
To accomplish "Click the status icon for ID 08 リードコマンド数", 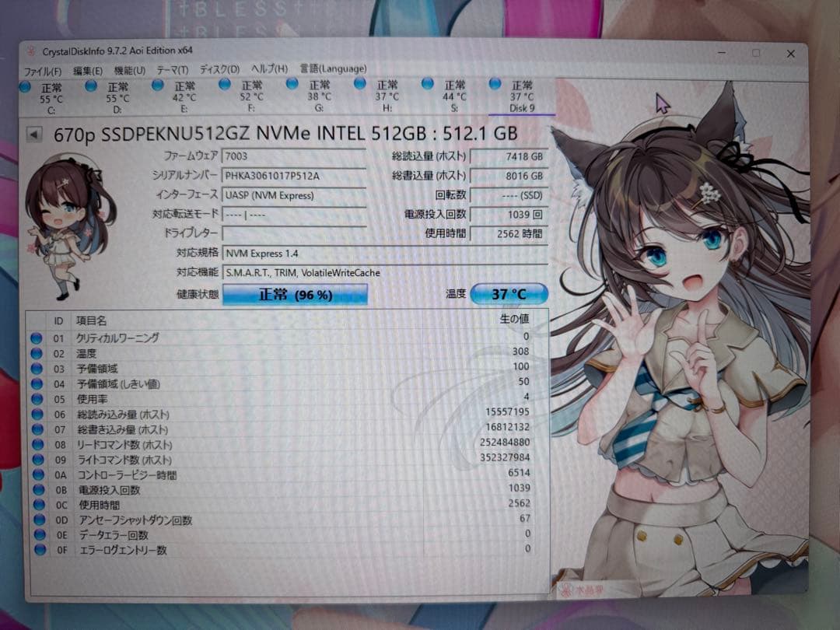I will 37,444.
